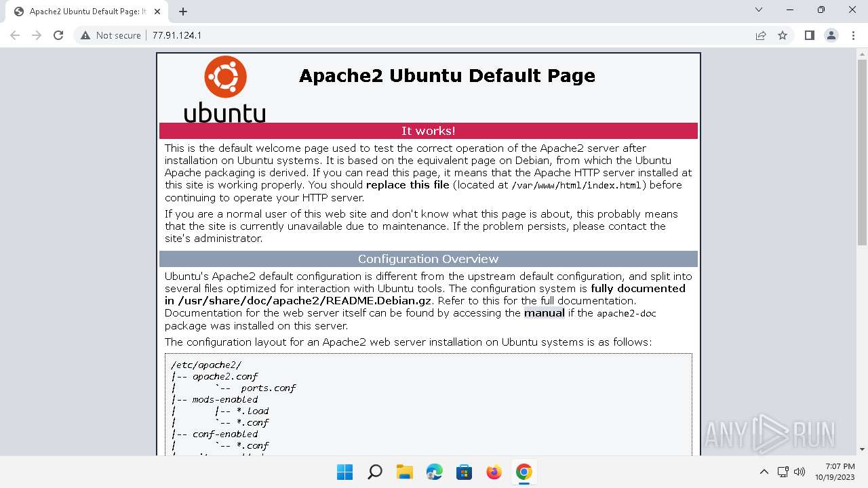
Task: Show hidden system tray icons
Action: [764, 472]
